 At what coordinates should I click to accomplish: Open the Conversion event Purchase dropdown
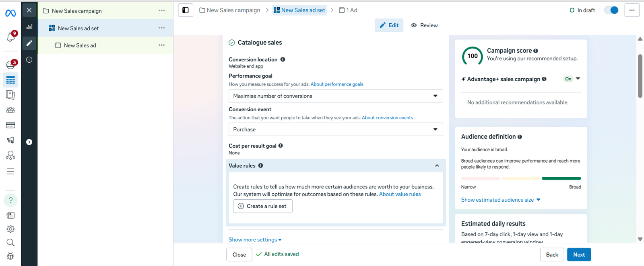pos(335,129)
